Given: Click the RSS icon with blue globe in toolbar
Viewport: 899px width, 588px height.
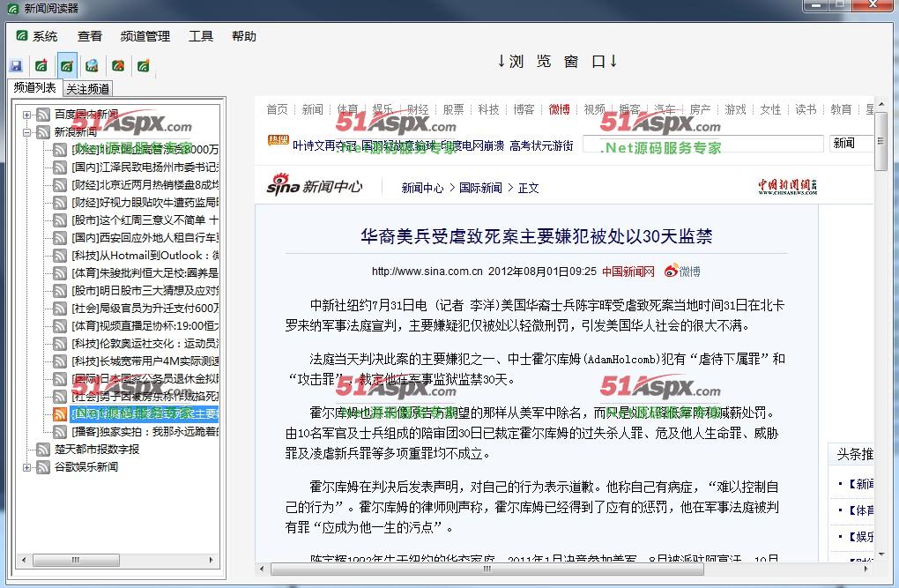Looking at the screenshot, I should coord(92,66).
